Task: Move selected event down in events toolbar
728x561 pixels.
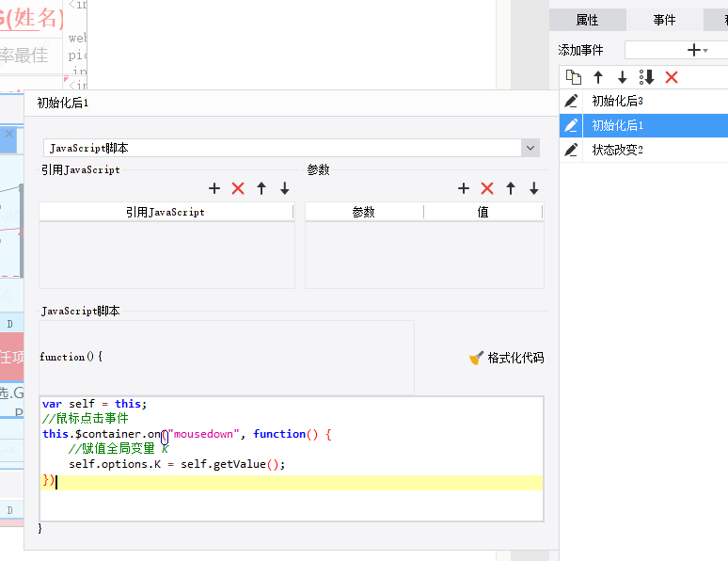Action: tap(622, 77)
